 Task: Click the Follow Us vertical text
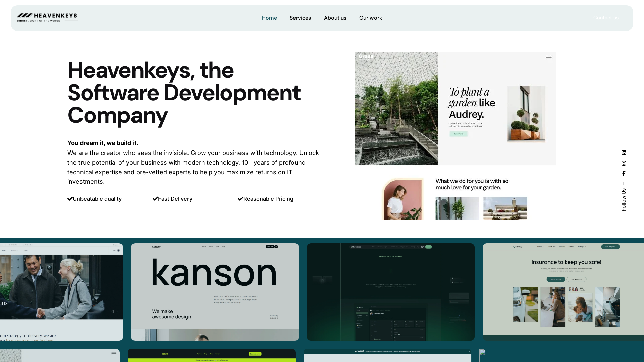pos(624,199)
